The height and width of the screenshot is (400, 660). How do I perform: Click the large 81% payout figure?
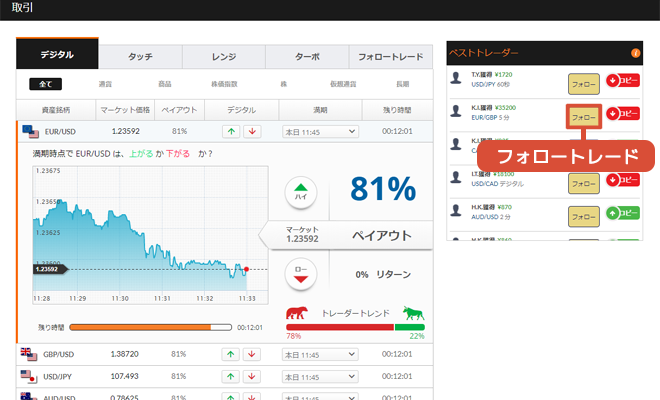tap(383, 189)
